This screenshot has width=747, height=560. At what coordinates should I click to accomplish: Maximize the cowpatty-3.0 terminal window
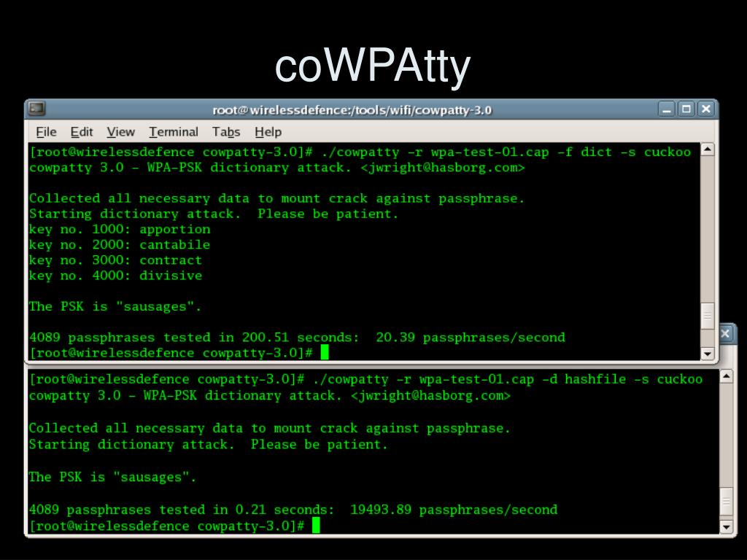tap(686, 109)
